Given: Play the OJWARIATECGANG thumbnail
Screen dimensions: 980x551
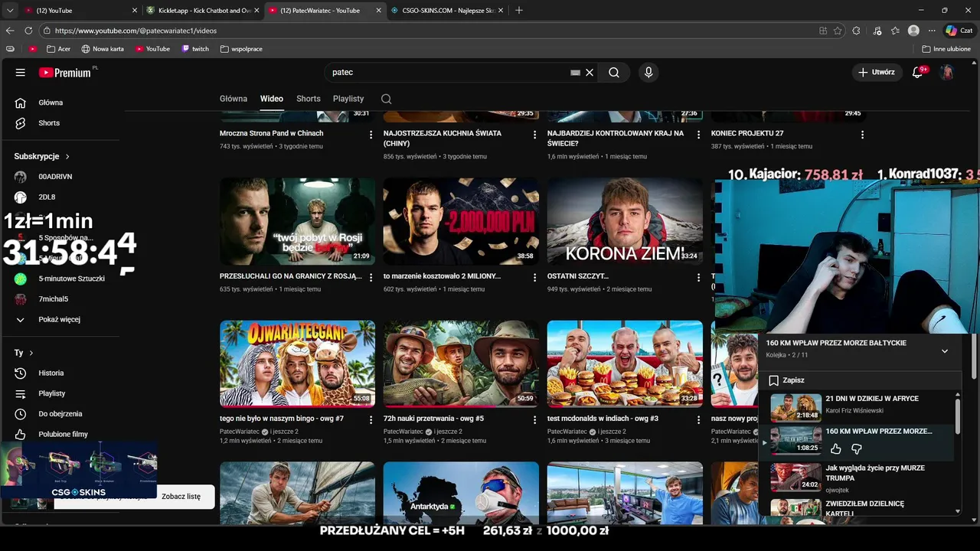Looking at the screenshot, I should pos(297,364).
